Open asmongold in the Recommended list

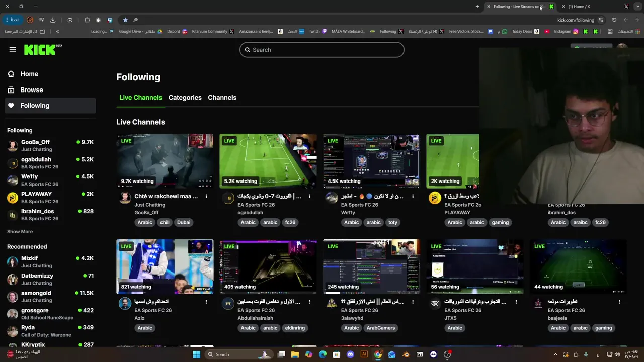coord(50,297)
